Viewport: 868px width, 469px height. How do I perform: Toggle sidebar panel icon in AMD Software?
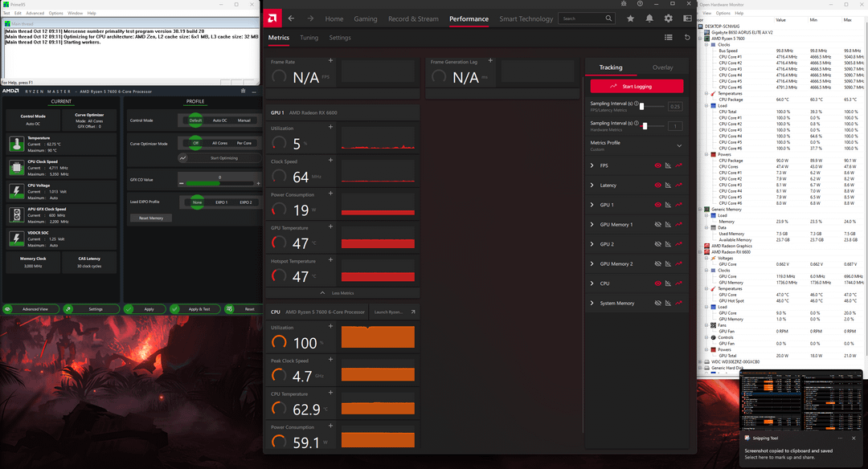click(x=687, y=18)
